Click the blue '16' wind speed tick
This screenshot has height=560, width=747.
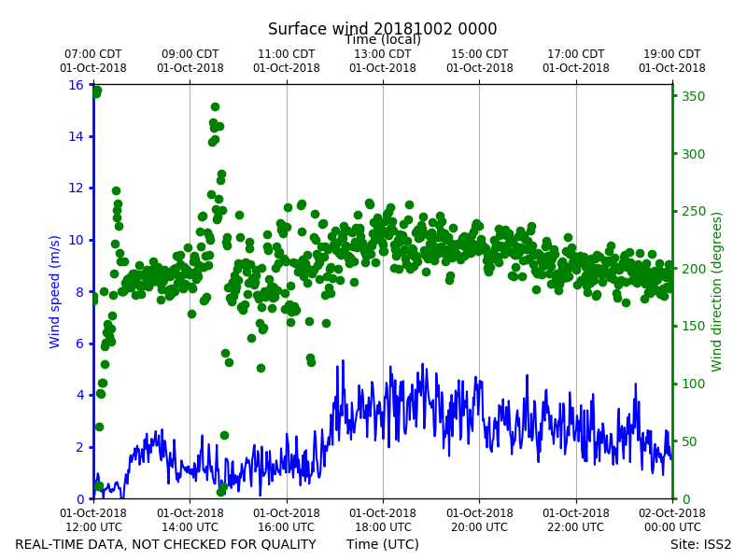tap(77, 85)
